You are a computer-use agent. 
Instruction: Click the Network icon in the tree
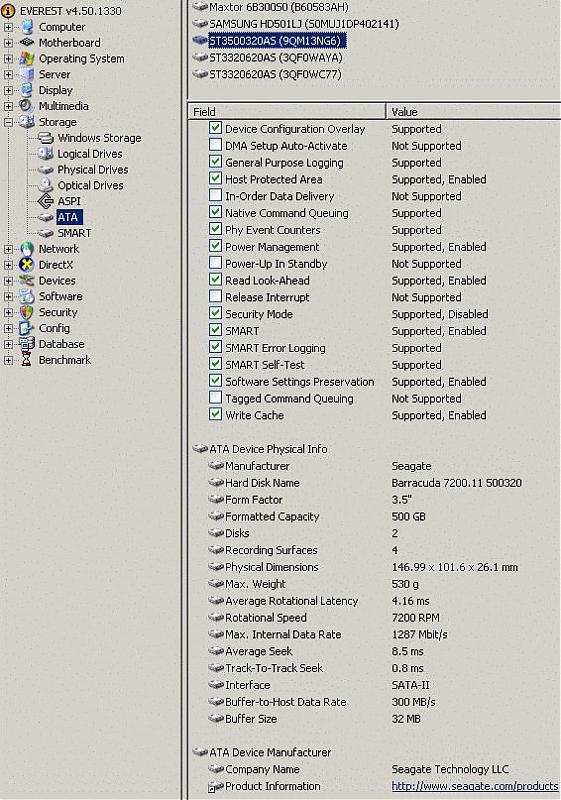(27, 249)
